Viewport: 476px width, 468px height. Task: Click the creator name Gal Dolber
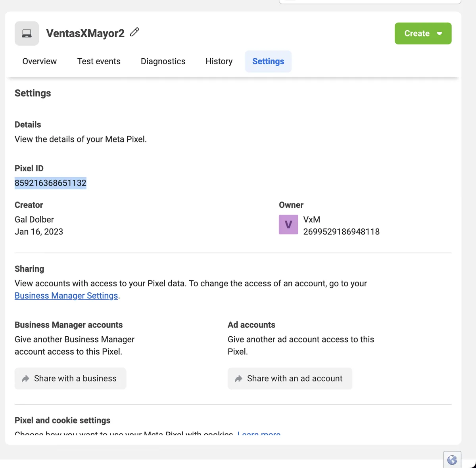coord(34,220)
